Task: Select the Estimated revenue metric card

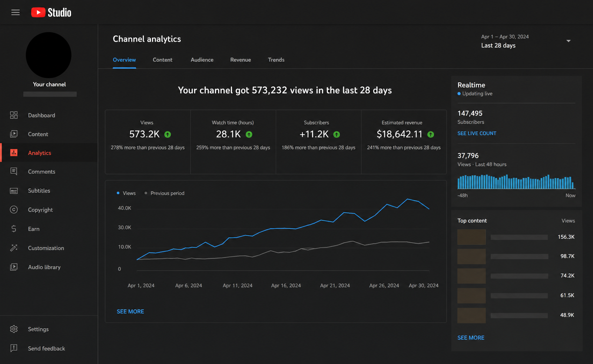Action: (x=404, y=142)
